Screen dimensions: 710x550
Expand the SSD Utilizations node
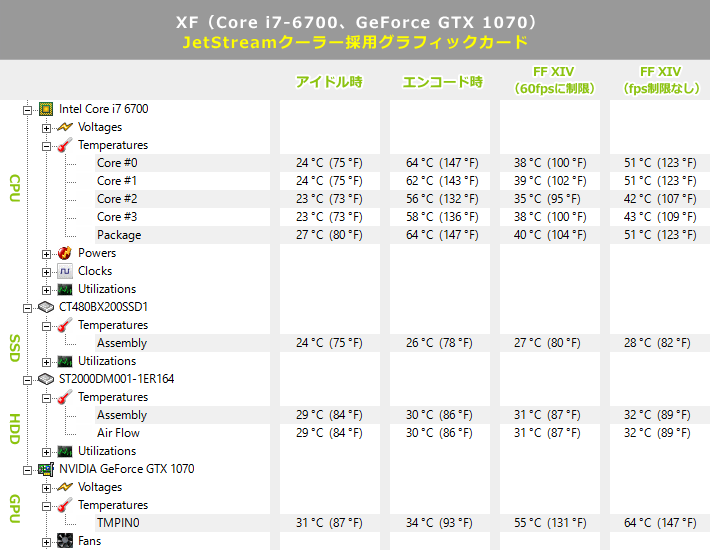[x=46, y=362]
